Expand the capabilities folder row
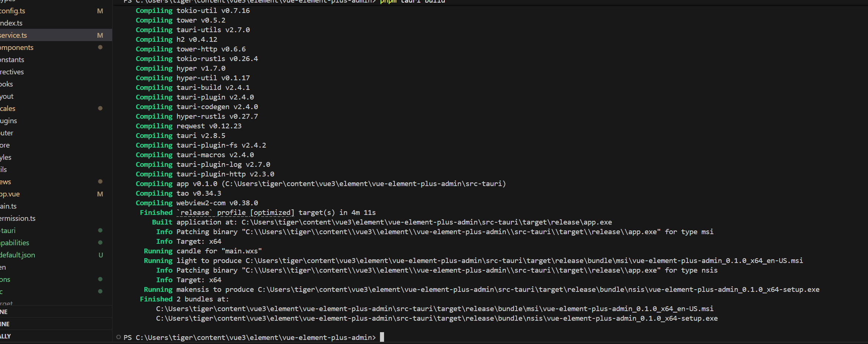This screenshot has width=868, height=344. coord(55,243)
